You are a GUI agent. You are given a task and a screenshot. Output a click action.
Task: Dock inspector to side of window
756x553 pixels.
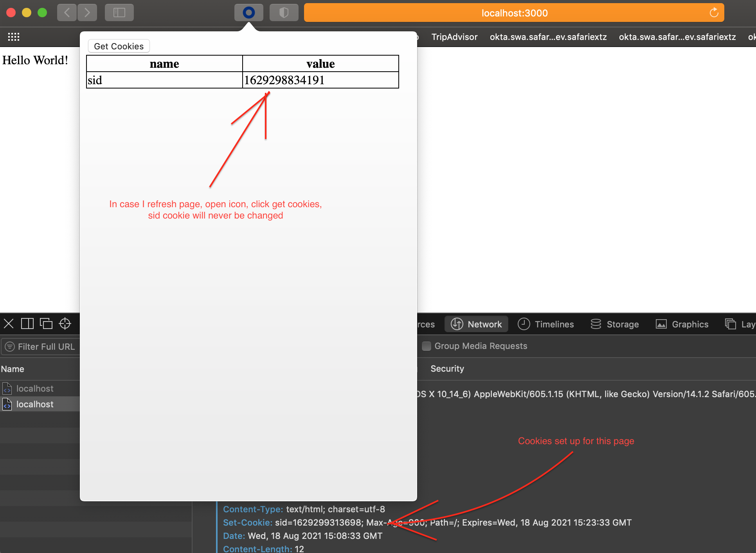(27, 323)
